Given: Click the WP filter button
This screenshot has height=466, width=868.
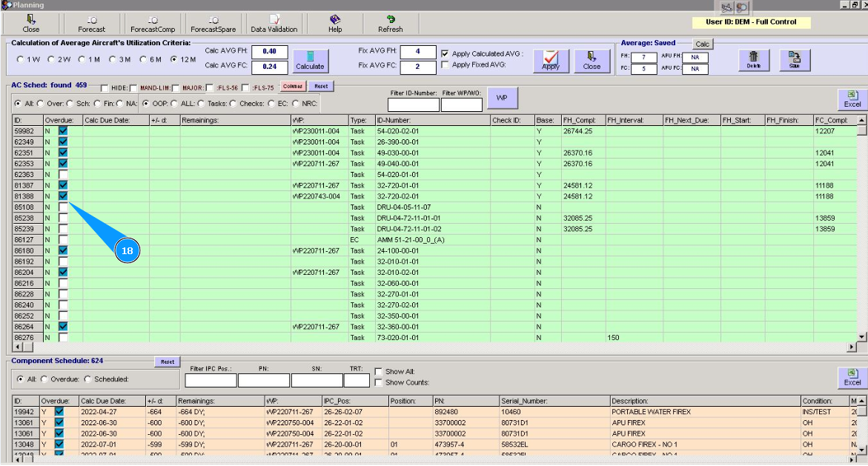Looking at the screenshot, I should click(502, 97).
